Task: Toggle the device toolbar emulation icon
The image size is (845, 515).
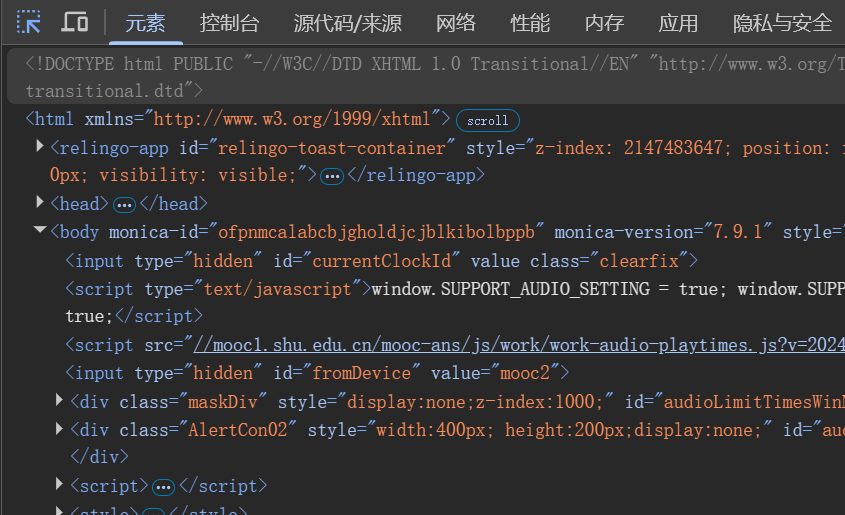Action: tap(74, 22)
